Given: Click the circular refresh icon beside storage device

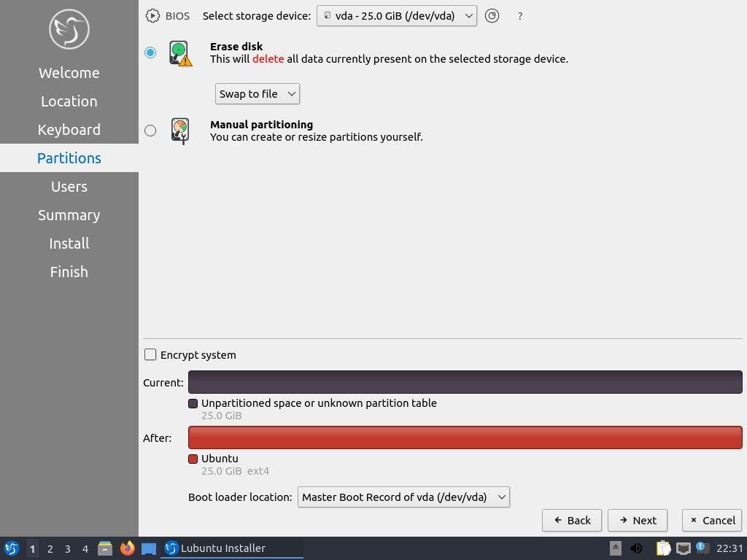Looking at the screenshot, I should [492, 15].
